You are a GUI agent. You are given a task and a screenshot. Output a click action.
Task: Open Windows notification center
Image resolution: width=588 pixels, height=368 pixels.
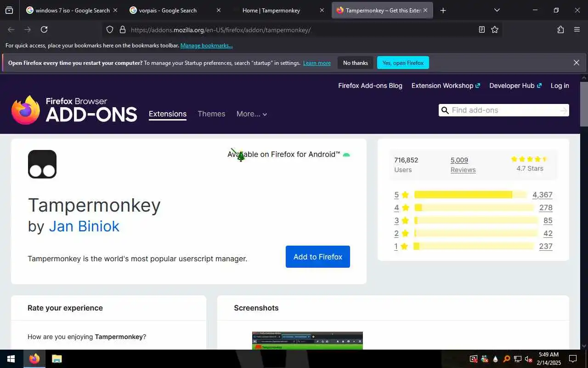tap(573, 359)
